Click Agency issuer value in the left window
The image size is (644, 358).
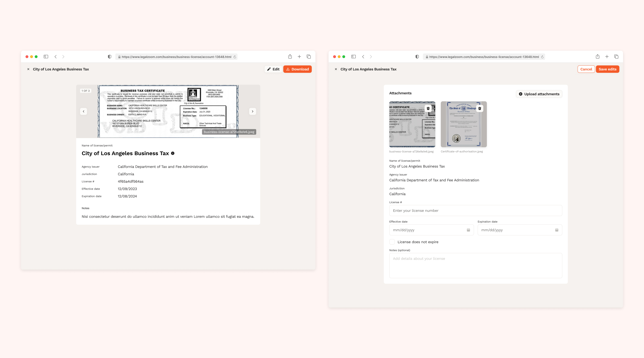(163, 167)
